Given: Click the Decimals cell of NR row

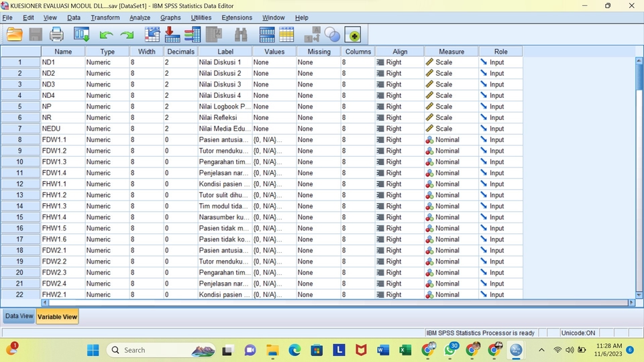Looking at the screenshot, I should (180, 117).
